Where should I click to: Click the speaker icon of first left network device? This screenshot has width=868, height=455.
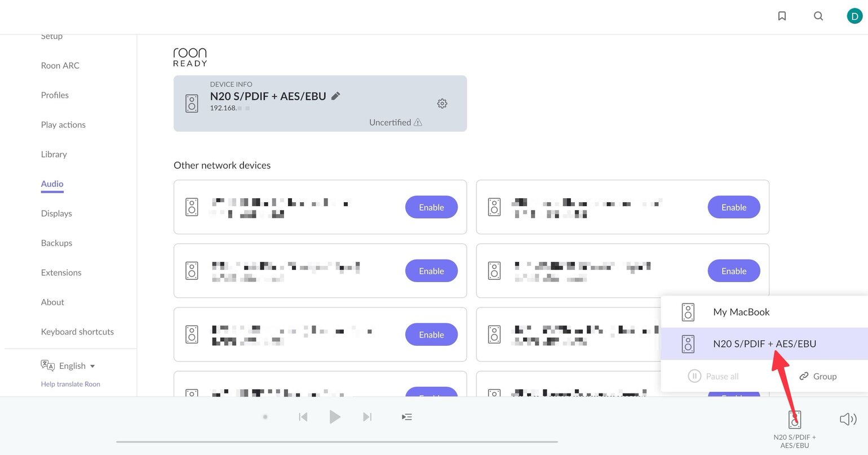click(x=192, y=207)
